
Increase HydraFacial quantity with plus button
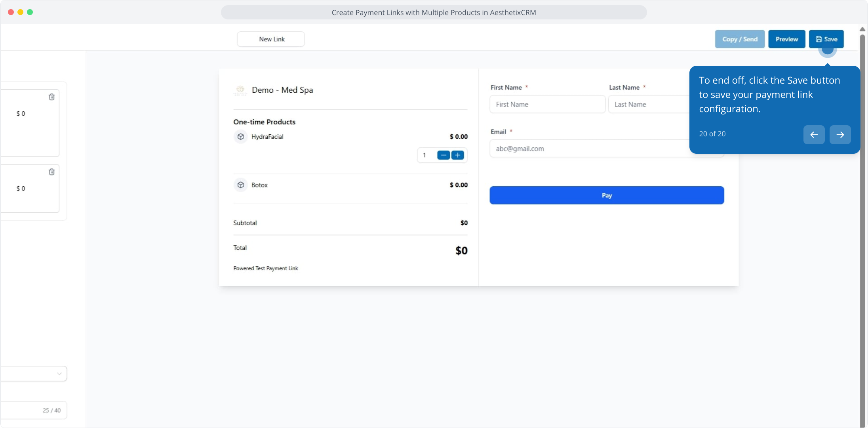[457, 155]
